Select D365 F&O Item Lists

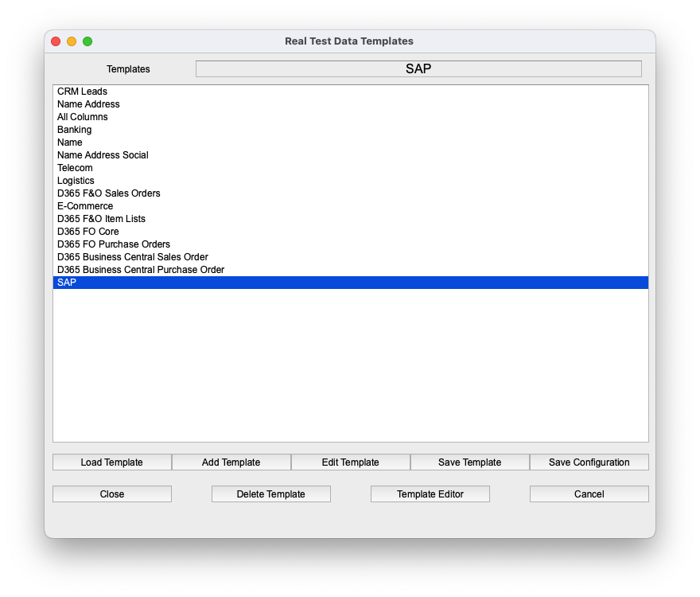351,219
